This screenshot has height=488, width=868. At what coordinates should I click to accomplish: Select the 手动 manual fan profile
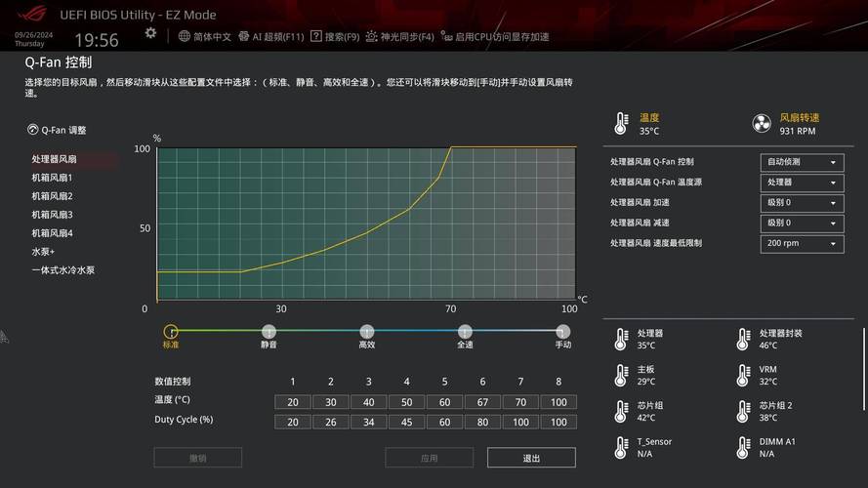[x=563, y=332]
